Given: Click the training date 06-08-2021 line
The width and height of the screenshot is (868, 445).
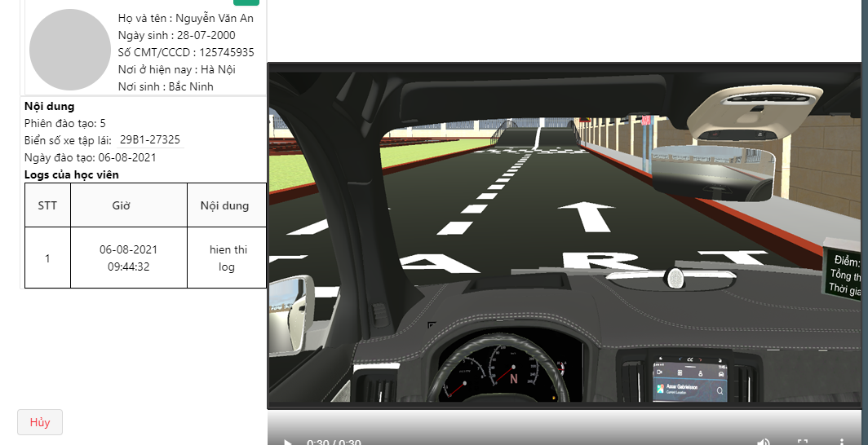Looking at the screenshot, I should click(x=91, y=157).
